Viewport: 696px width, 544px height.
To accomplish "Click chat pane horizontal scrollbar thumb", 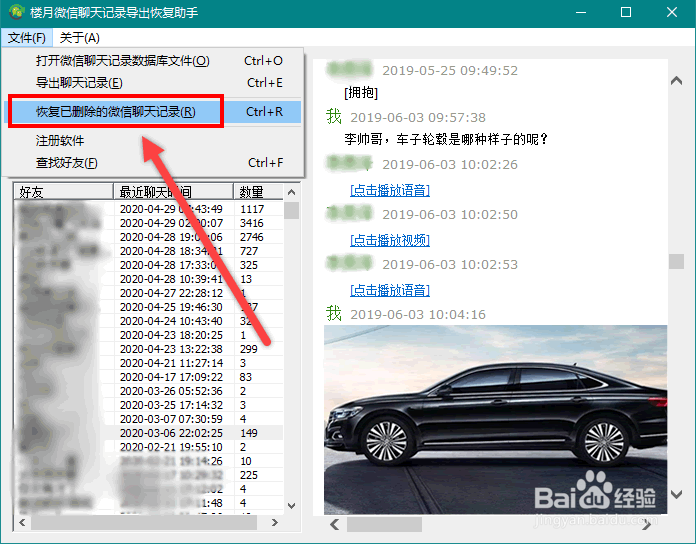I will 384,524.
